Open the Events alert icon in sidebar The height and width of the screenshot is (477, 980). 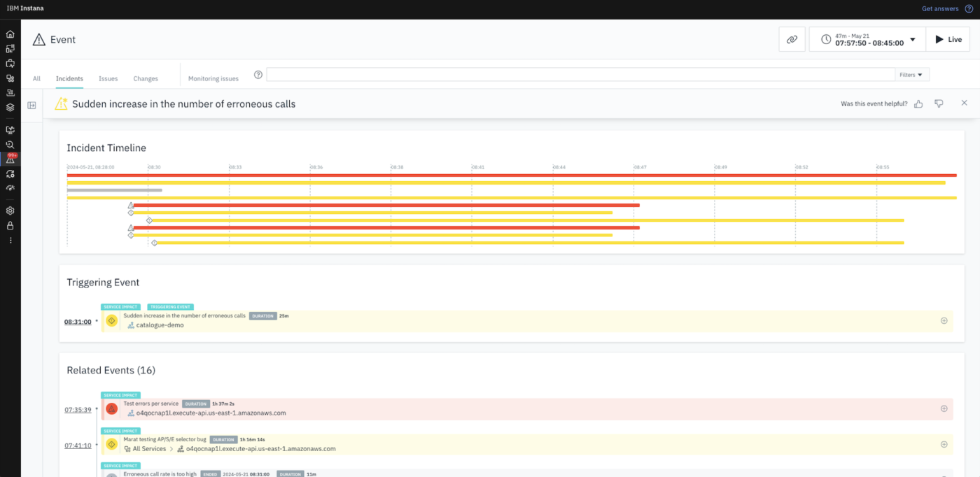tap(10, 159)
